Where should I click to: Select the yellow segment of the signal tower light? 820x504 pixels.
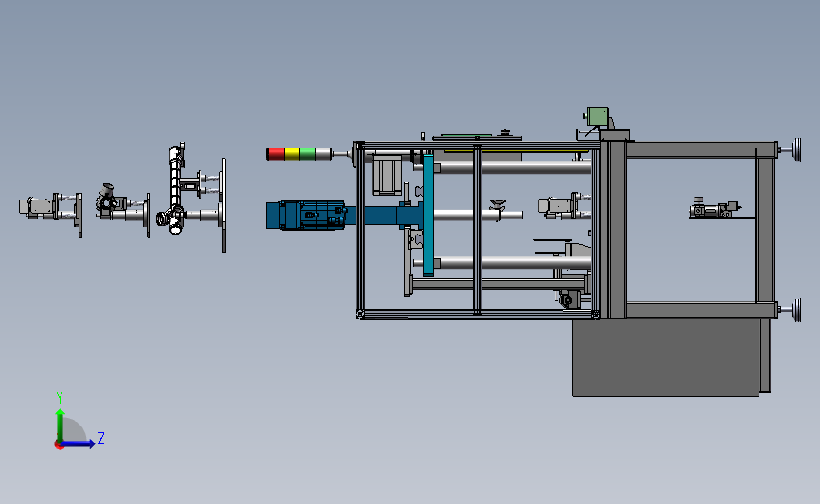click(x=292, y=154)
